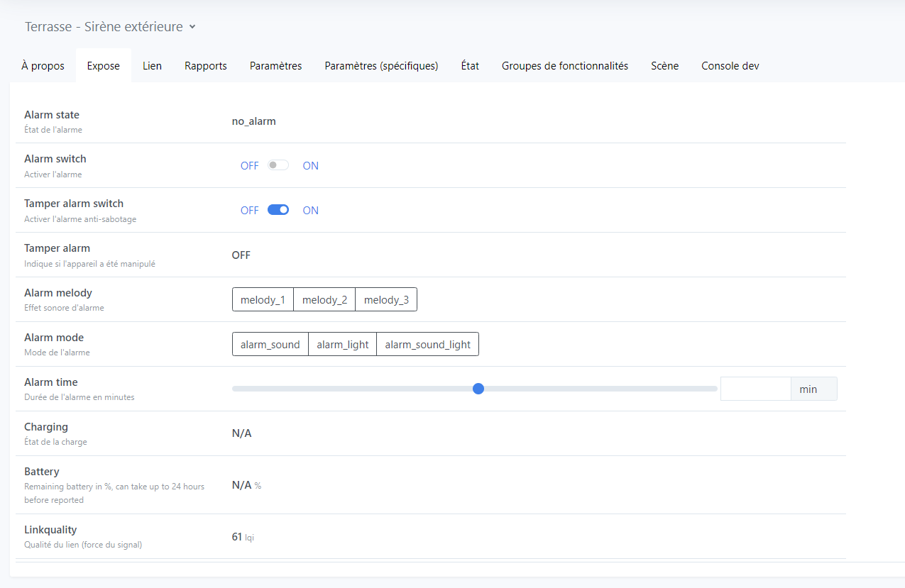Open the device name dropdown chevron
The height and width of the screenshot is (588, 905).
[x=192, y=27]
